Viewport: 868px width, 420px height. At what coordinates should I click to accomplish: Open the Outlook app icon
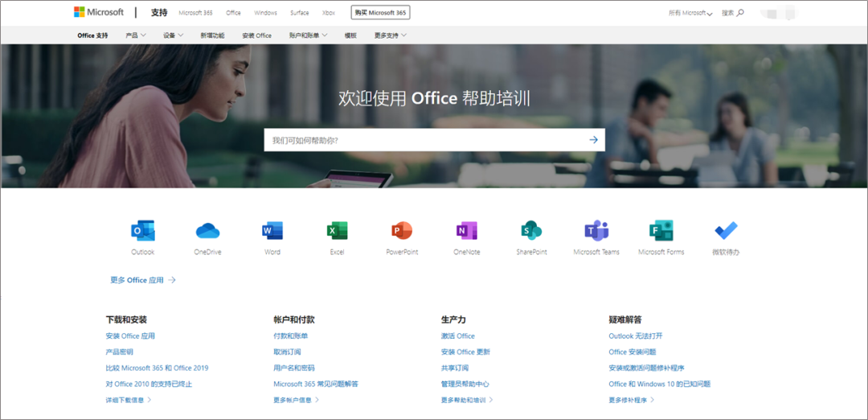click(x=143, y=230)
